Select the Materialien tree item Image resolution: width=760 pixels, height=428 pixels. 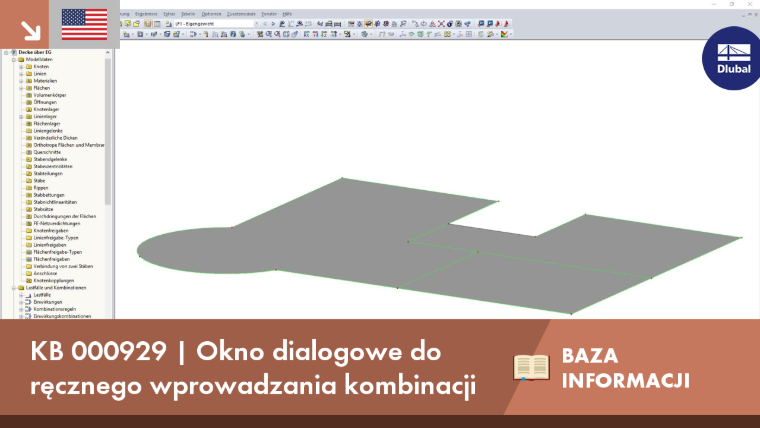tap(45, 81)
